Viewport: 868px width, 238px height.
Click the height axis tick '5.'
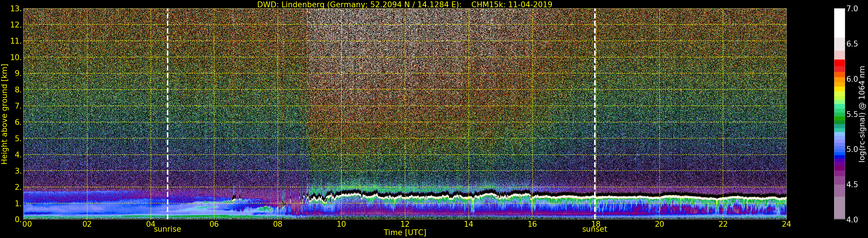coord(18,138)
